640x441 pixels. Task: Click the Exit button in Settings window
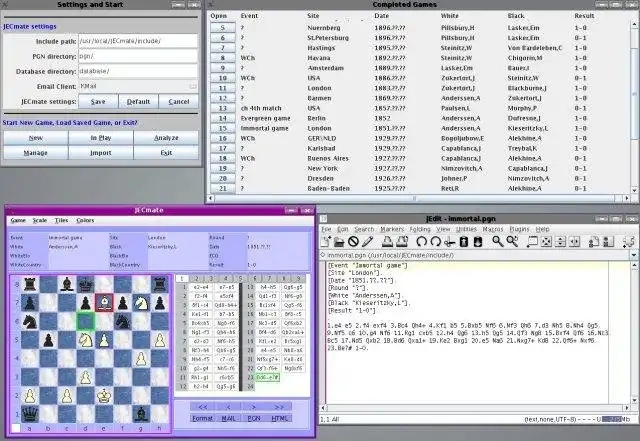[166, 152]
